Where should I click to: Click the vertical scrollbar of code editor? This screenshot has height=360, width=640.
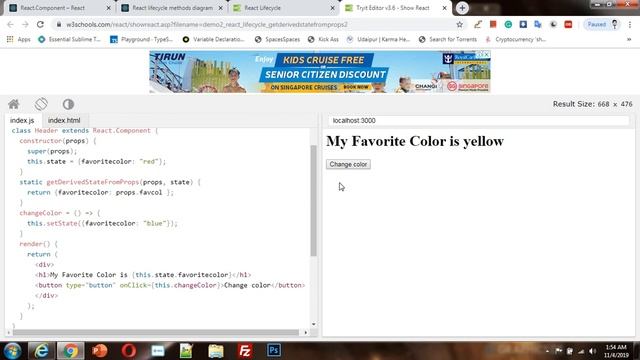(313, 200)
